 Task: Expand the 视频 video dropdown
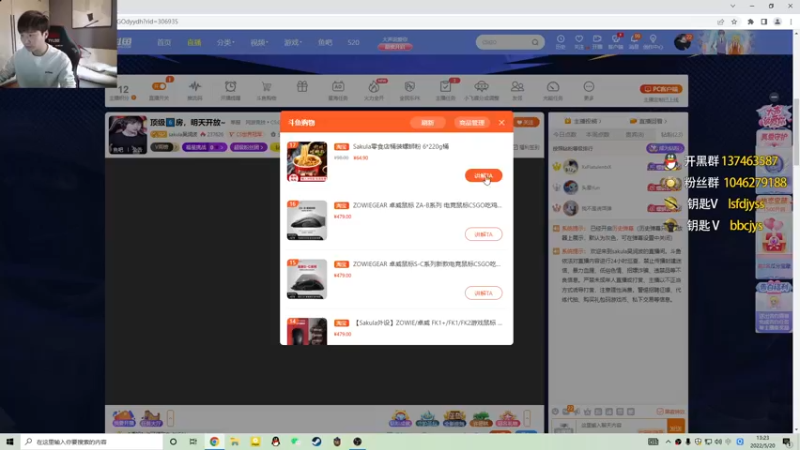click(259, 42)
